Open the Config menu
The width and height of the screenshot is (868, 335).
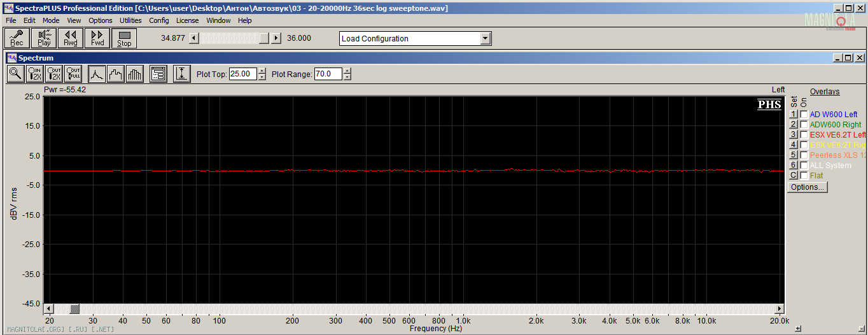159,20
